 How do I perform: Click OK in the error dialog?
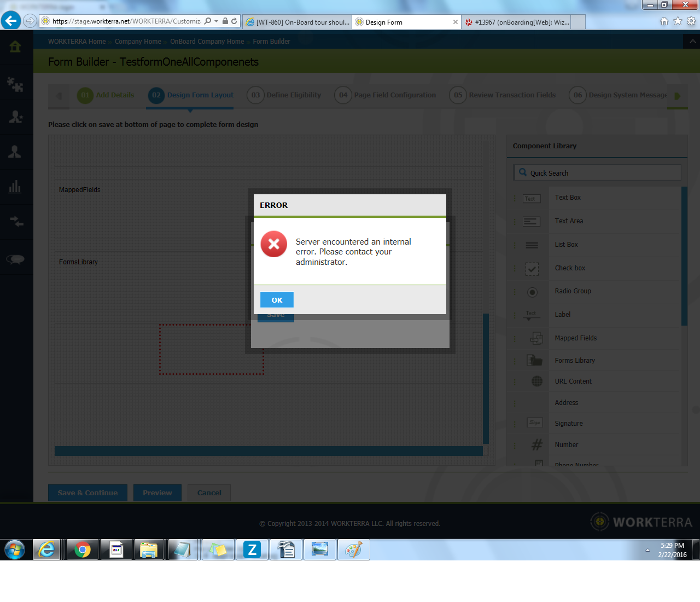[277, 300]
